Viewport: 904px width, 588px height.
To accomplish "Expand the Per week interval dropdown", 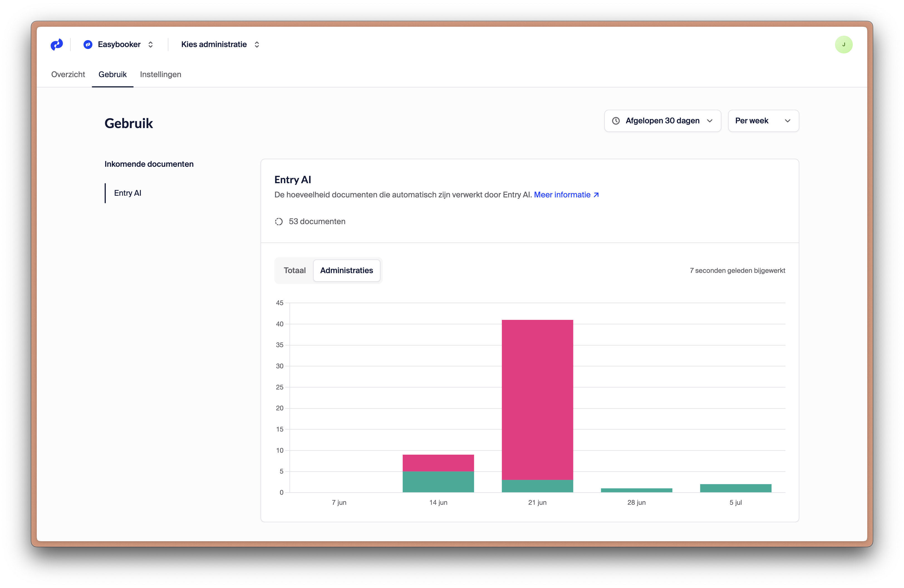I will (763, 121).
